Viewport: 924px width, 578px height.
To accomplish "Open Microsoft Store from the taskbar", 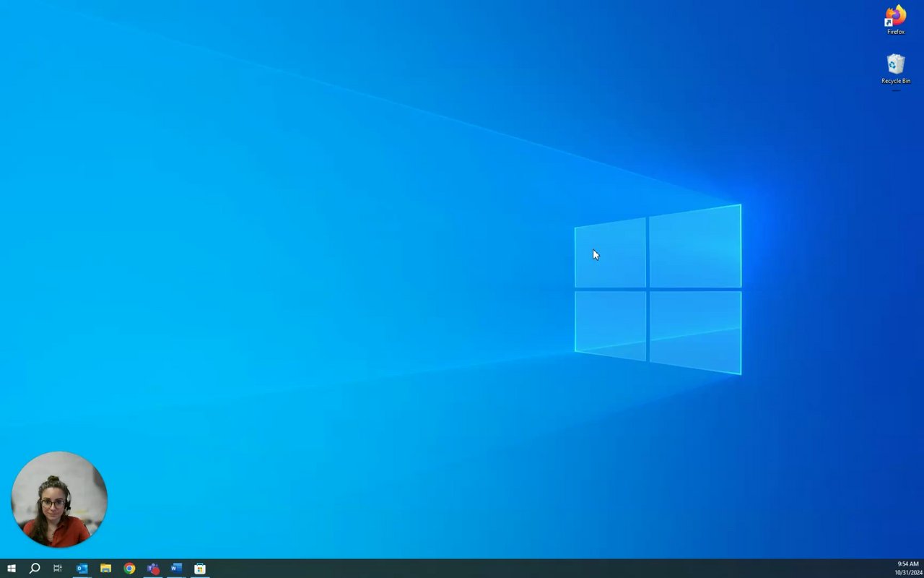I will 200,569.
